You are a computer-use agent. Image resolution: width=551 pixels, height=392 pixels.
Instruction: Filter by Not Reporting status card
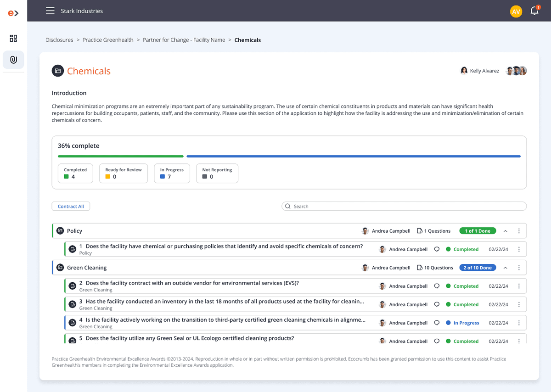pyautogui.click(x=217, y=173)
